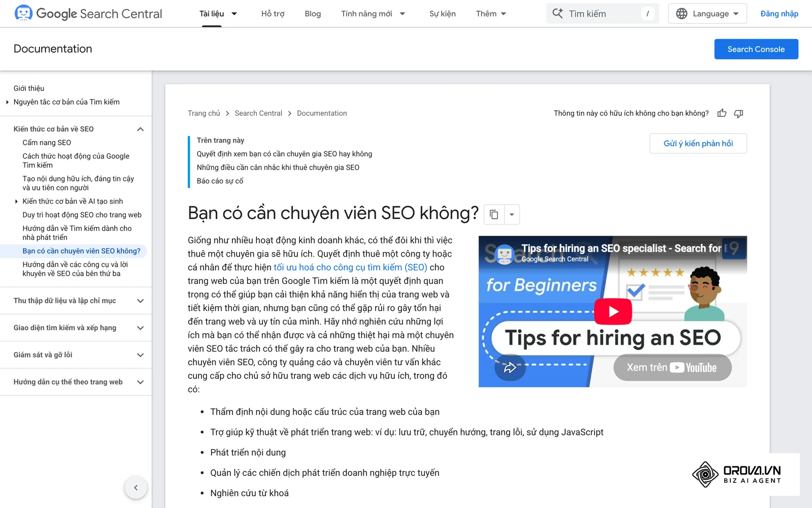Collapse the sidebar with the chevron circle button
Viewport: 812px width, 508px height.
click(136, 488)
